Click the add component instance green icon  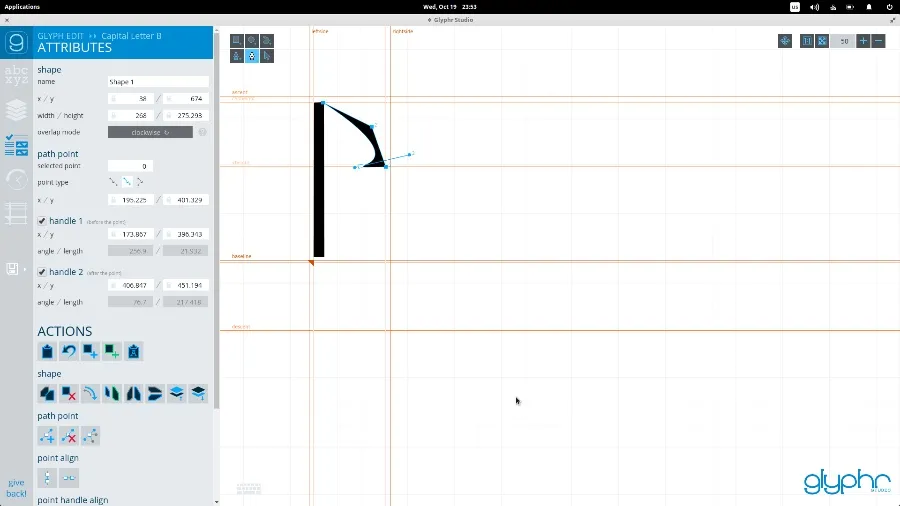(x=112, y=351)
